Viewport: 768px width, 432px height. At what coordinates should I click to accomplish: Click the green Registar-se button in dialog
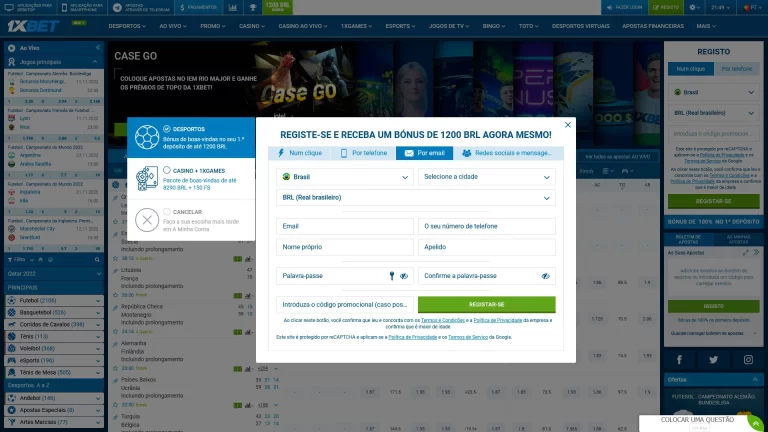(487, 304)
